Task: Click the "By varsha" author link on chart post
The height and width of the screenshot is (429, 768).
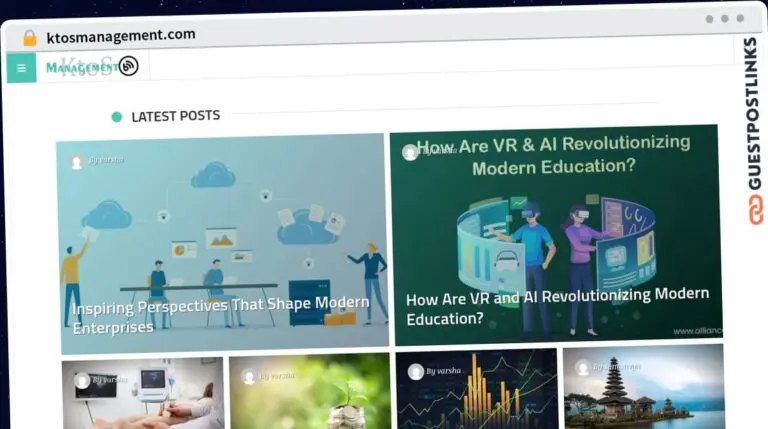Action: coord(443,371)
